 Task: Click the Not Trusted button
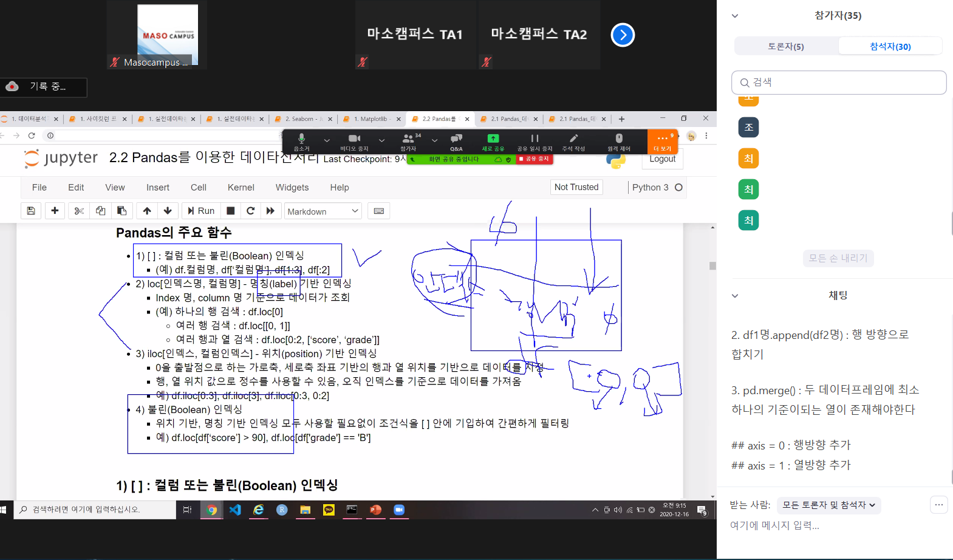coord(576,187)
